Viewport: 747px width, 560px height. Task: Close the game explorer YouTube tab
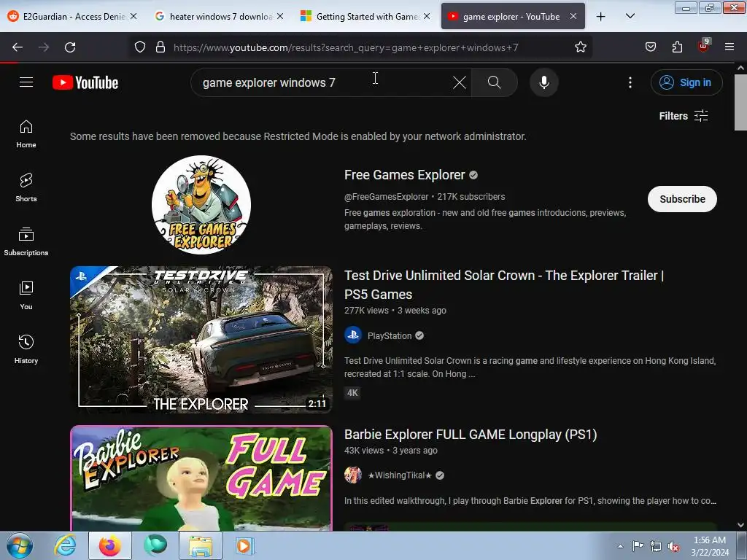click(x=573, y=16)
